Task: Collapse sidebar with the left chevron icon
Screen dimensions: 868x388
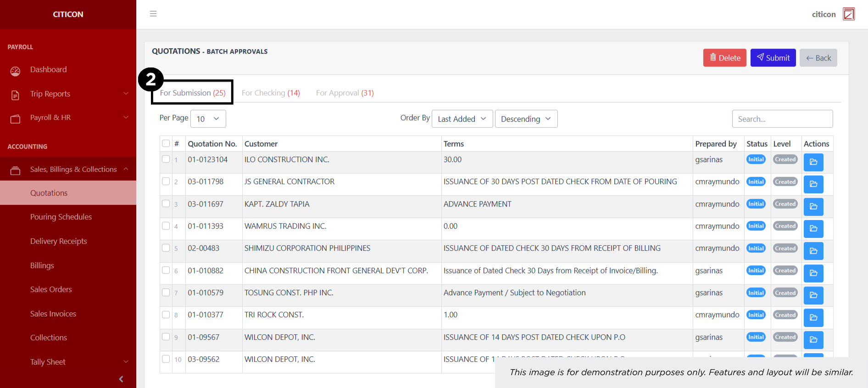Action: [x=121, y=379]
